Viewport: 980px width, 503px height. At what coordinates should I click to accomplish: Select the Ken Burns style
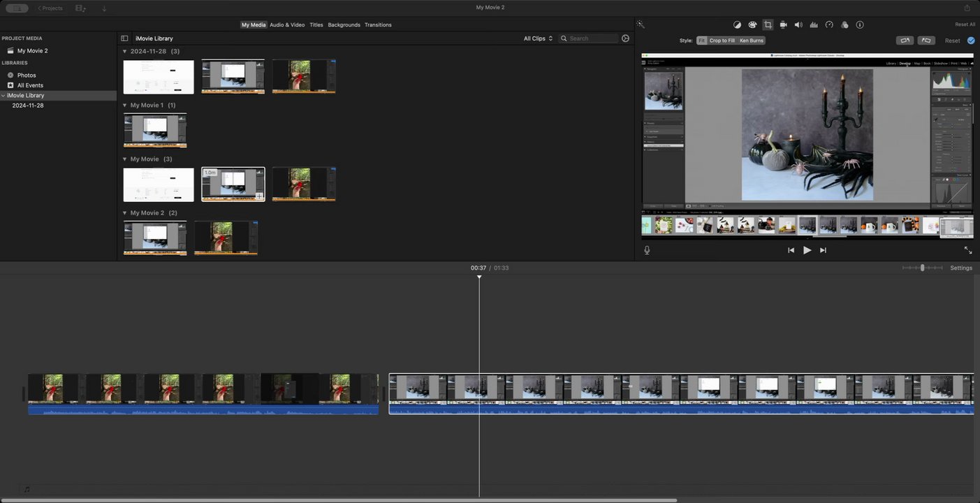click(x=752, y=41)
